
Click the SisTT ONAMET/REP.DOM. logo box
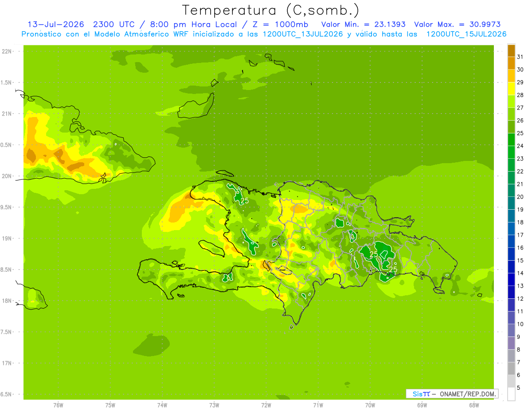click(452, 394)
